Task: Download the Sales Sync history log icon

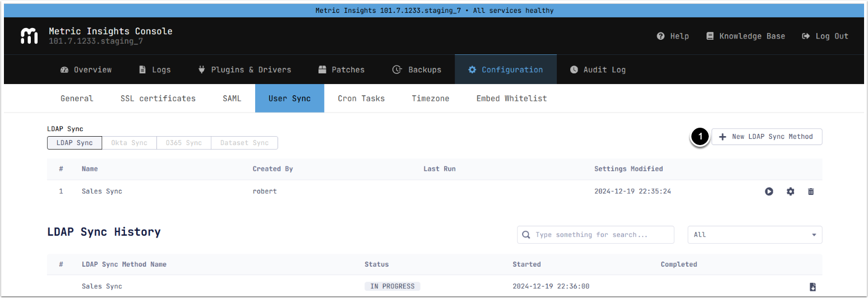Action: tap(812, 287)
